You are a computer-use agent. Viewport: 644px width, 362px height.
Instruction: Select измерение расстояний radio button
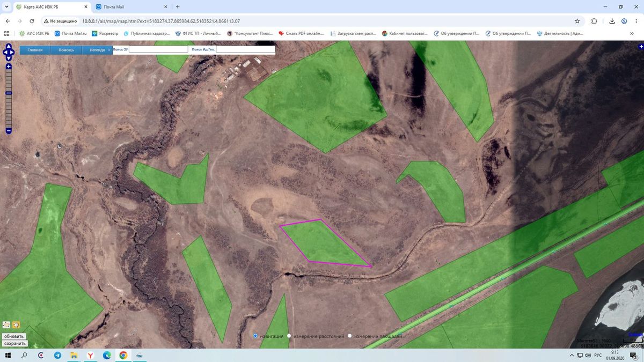[x=289, y=336]
